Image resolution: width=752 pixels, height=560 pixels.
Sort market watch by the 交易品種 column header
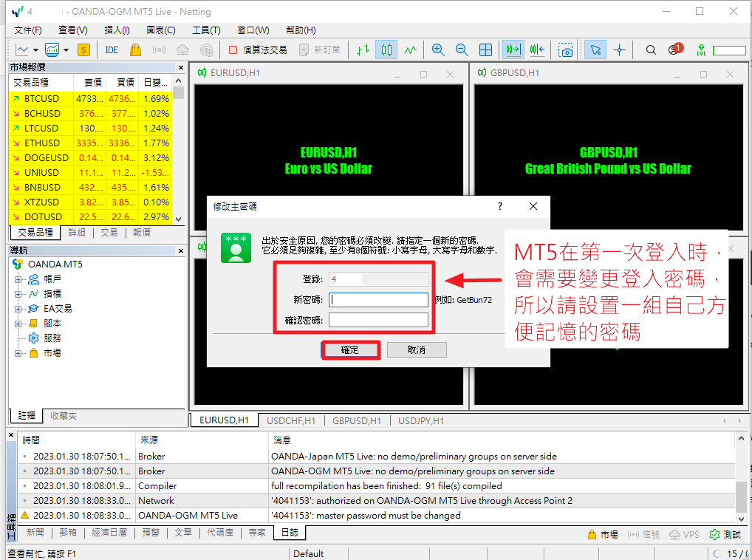coord(41,83)
